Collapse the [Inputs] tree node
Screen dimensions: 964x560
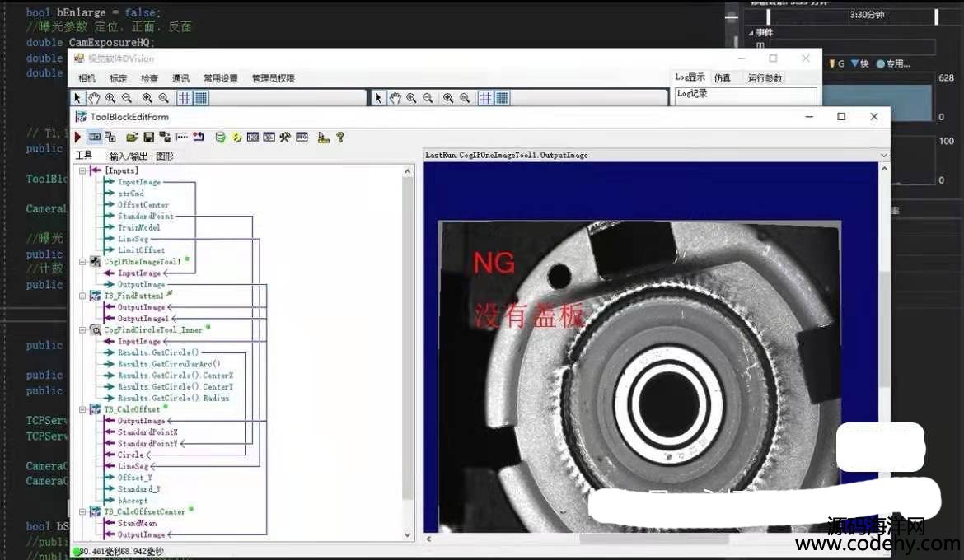click(x=82, y=171)
